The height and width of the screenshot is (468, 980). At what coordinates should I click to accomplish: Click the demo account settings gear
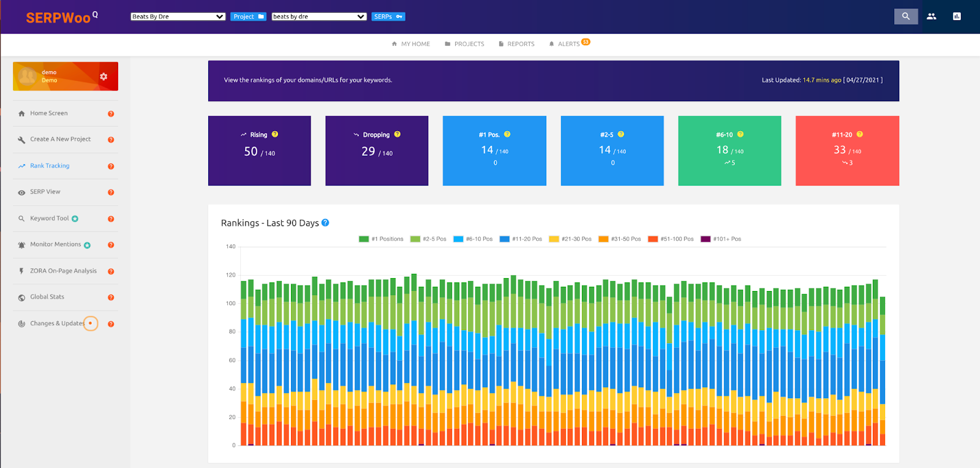(104, 77)
